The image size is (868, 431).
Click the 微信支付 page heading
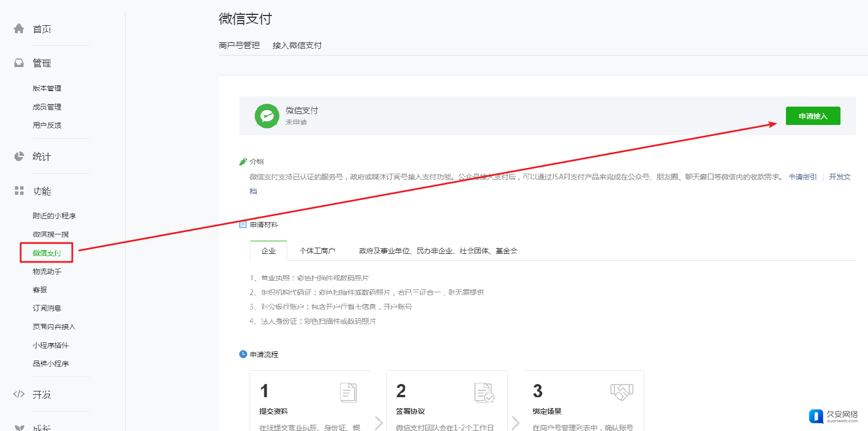[245, 18]
